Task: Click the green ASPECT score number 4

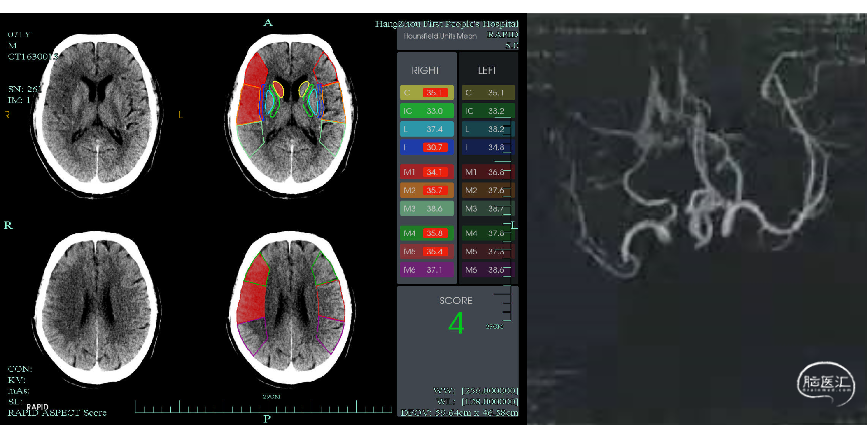Action: click(x=456, y=323)
